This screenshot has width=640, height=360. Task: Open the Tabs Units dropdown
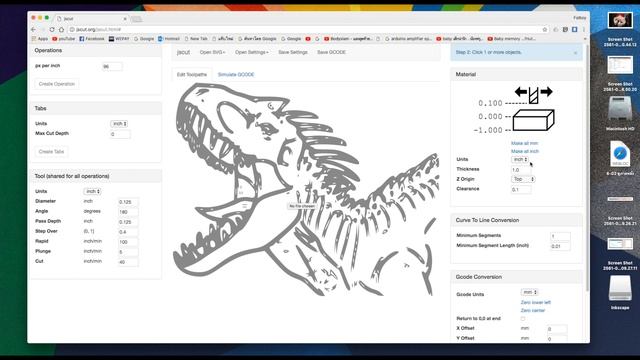[119, 124]
